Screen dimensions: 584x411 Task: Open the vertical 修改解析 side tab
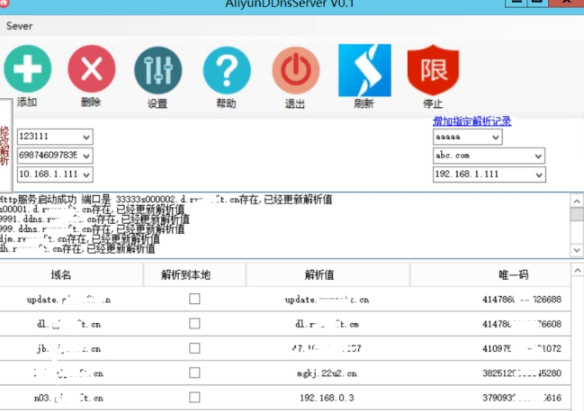pos(5,146)
